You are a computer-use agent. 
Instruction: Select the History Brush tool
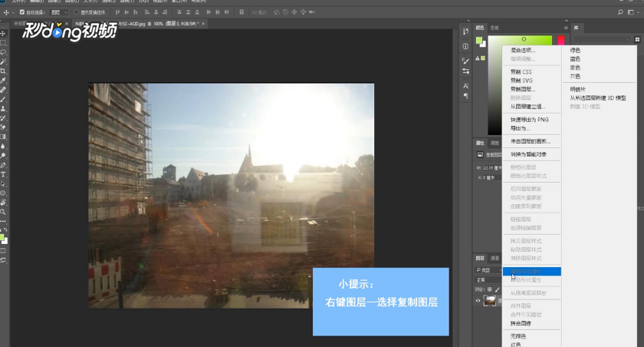coord(3,118)
